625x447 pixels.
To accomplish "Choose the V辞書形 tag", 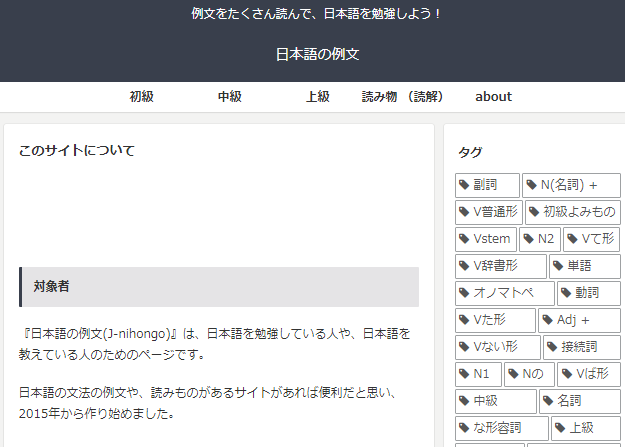I will click(501, 266).
